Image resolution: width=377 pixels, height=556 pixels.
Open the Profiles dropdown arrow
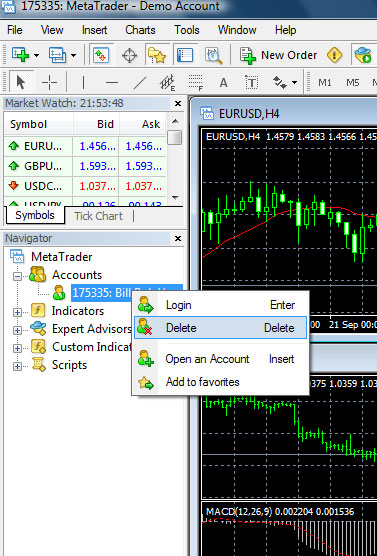(x=73, y=55)
